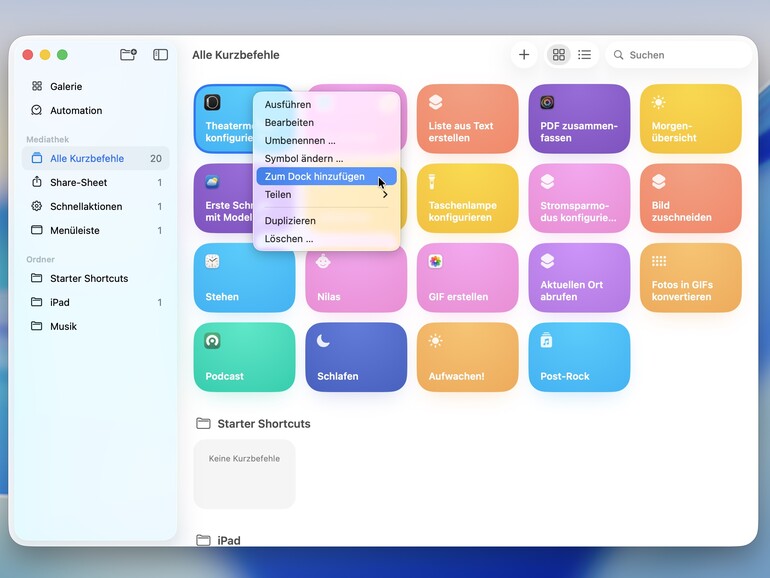Open the Schlafen shortcut
Screen dimensions: 770x578
(x=356, y=358)
